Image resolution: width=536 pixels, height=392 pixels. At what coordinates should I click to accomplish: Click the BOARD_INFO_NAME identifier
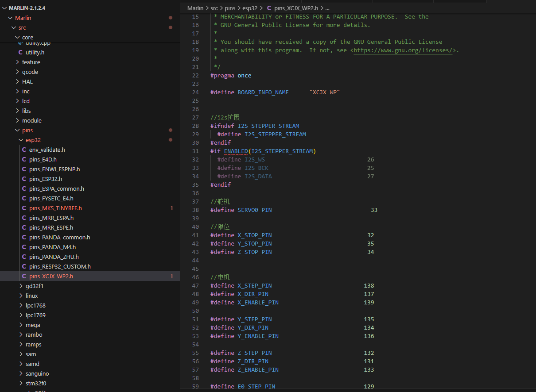(263, 92)
